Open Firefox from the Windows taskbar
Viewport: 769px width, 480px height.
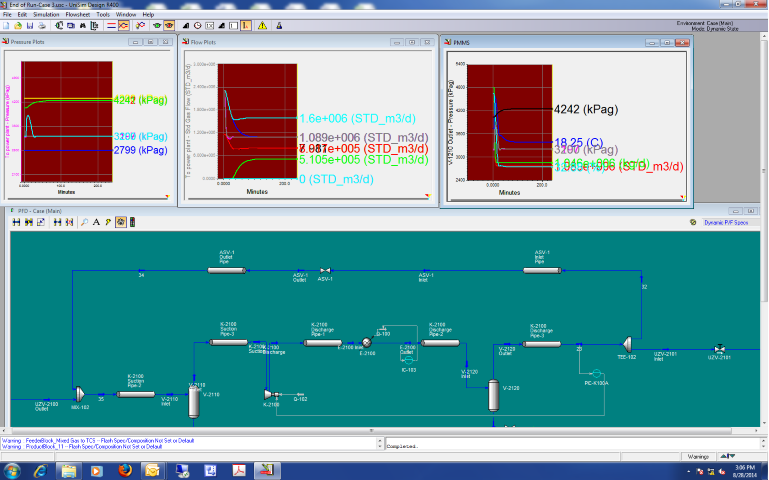123,469
